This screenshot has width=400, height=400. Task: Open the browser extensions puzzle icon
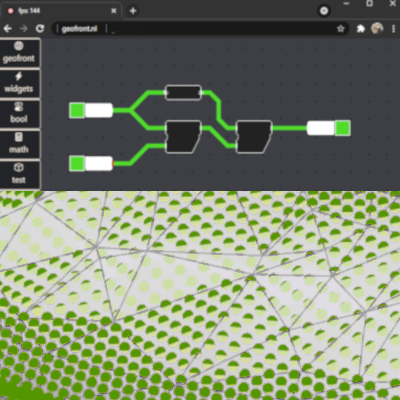(x=361, y=29)
